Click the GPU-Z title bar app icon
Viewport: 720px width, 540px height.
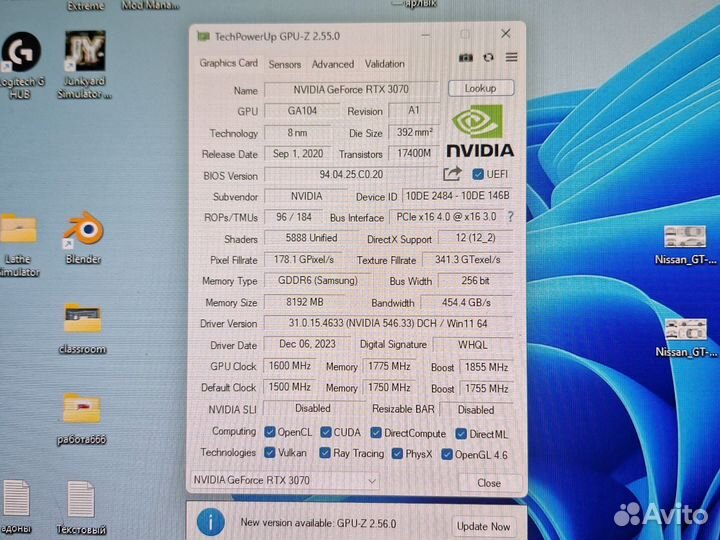pyautogui.click(x=203, y=36)
